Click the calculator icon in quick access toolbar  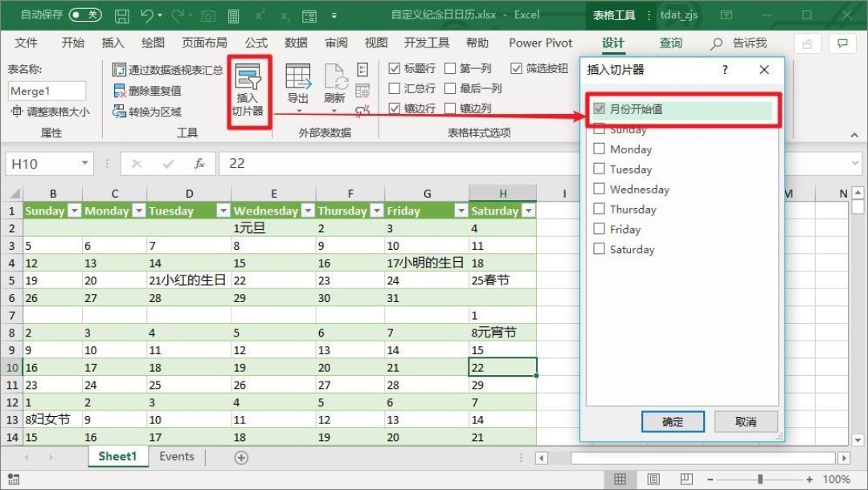coord(234,16)
